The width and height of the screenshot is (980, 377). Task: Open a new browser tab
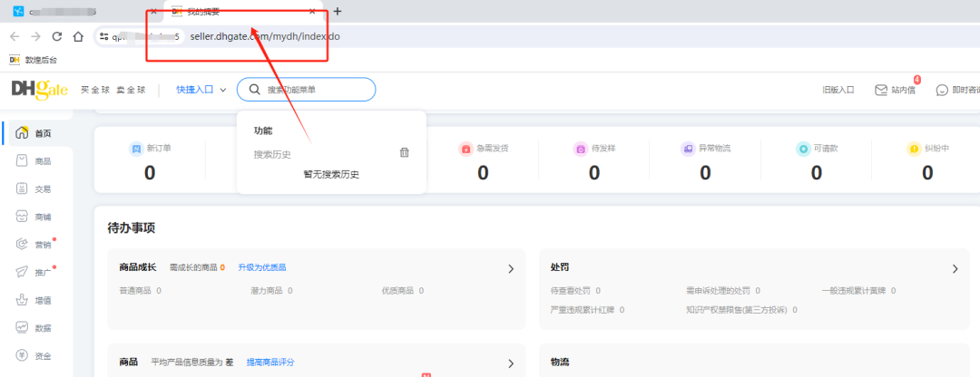[338, 11]
